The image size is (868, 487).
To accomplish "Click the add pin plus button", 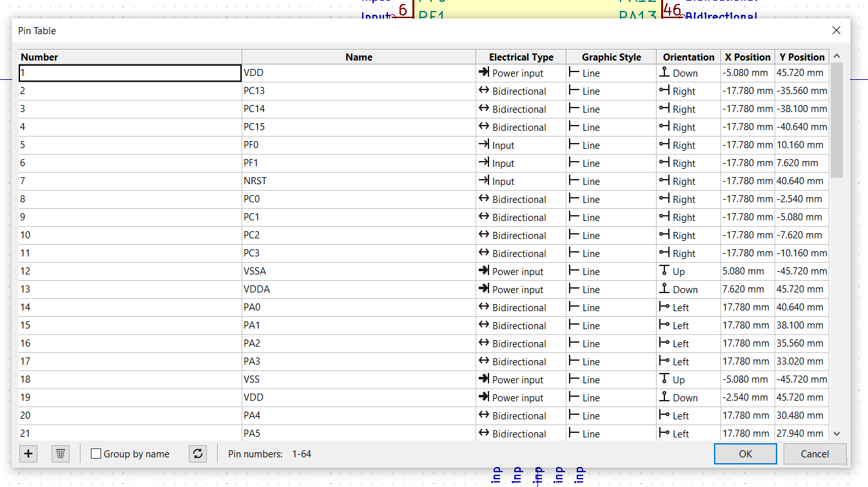I will click(x=28, y=454).
